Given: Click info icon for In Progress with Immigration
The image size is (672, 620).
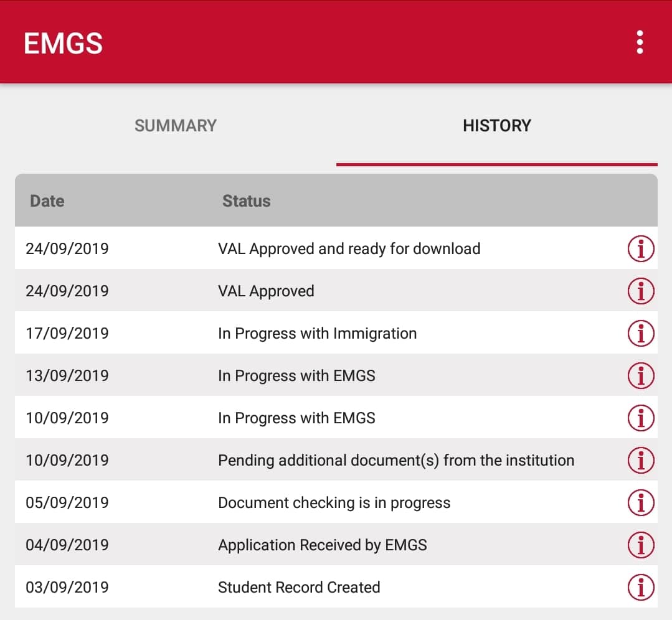Looking at the screenshot, I should coord(640,333).
